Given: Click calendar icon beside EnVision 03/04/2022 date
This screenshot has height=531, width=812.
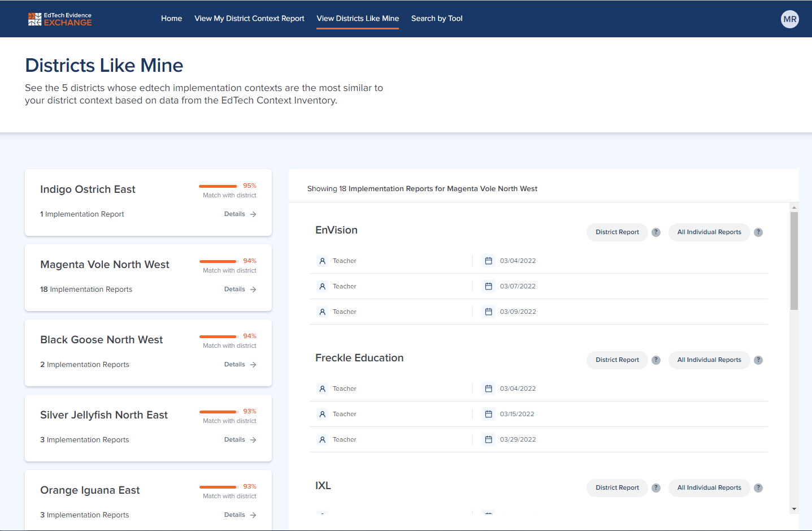Looking at the screenshot, I should pos(488,261).
